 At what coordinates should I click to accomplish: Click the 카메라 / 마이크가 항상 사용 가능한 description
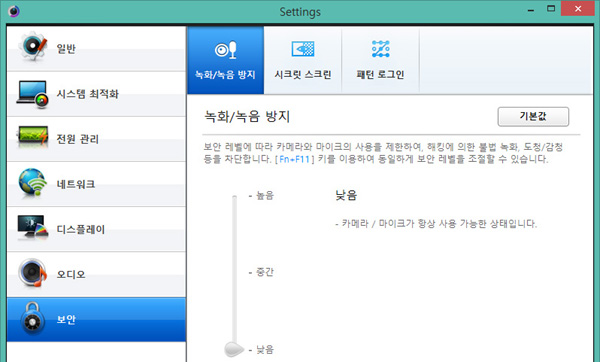point(436,223)
